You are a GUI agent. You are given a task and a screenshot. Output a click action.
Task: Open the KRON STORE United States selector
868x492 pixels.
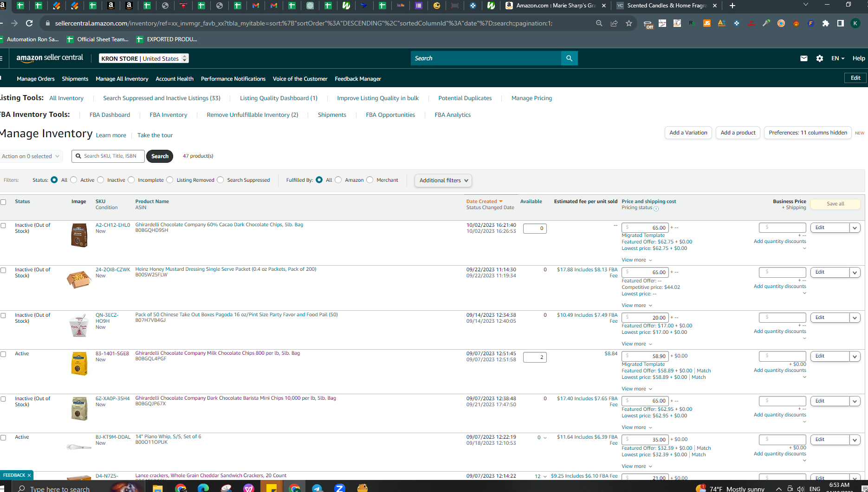144,58
